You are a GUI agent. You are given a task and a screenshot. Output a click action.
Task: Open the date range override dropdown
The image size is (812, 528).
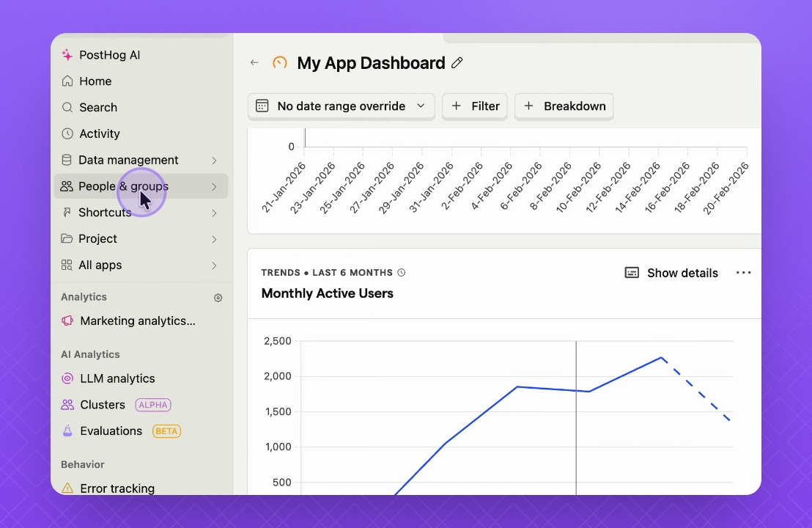pyautogui.click(x=342, y=106)
